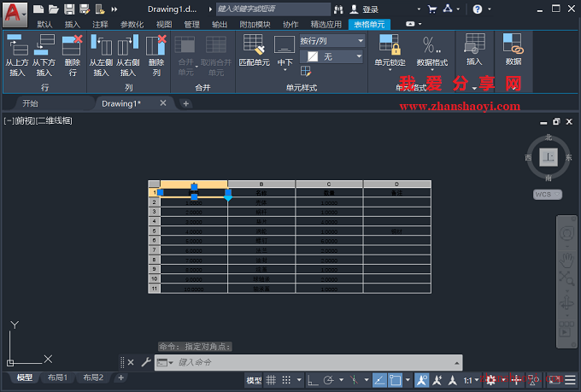Viewport: 581px width, 392px height.
Task: Switch to the 开始 document tab
Action: click(x=30, y=103)
